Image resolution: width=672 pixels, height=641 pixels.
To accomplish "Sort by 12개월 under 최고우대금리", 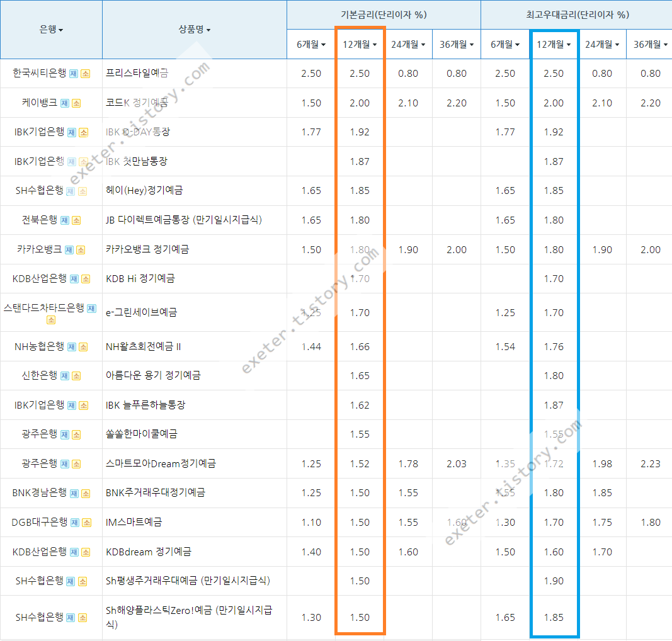I will (x=554, y=44).
